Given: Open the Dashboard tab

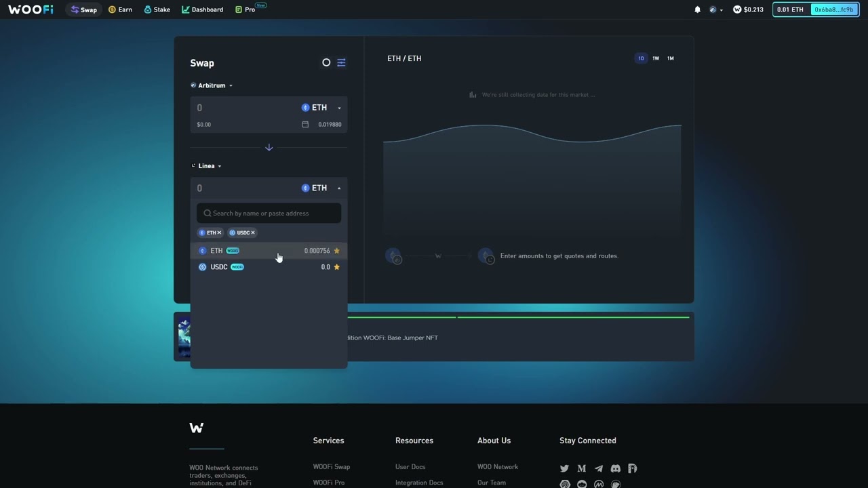Looking at the screenshot, I should 202,9.
